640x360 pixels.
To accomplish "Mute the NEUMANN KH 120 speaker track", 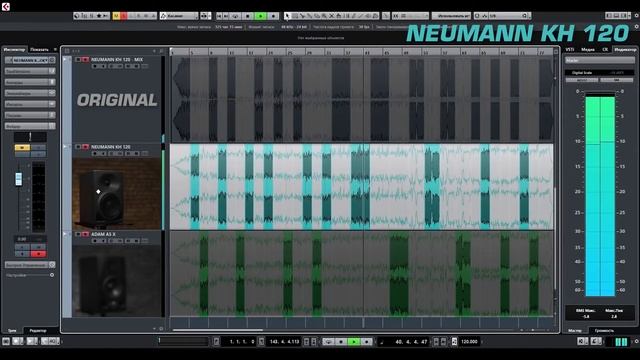I will 78,147.
